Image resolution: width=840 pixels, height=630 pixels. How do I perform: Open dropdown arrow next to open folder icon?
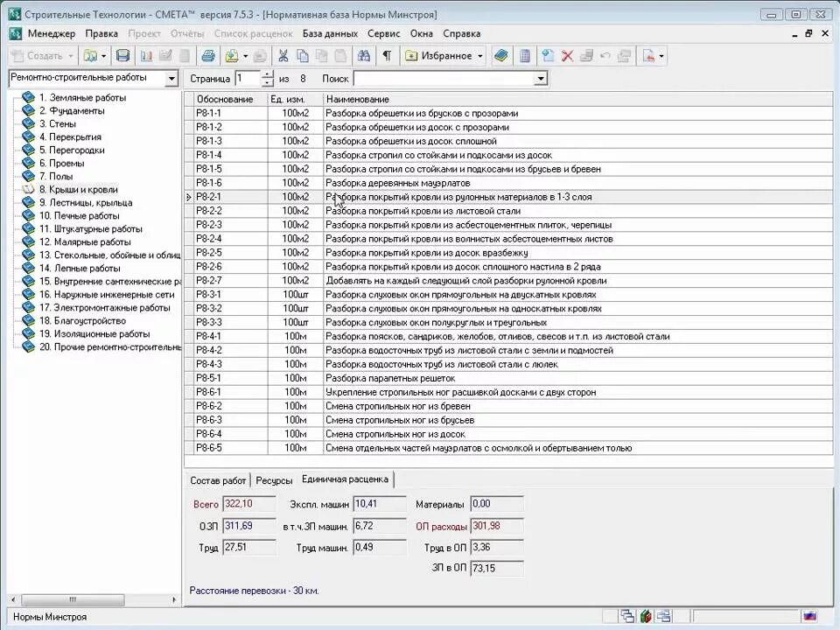103,56
